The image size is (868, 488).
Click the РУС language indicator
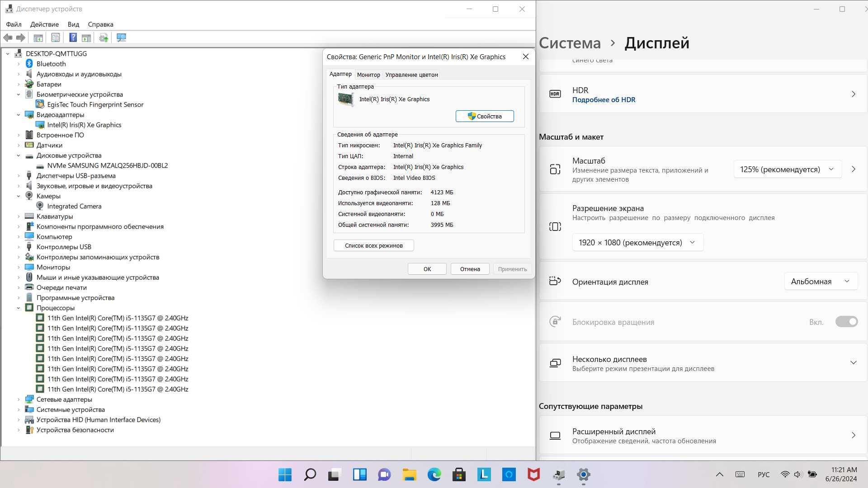(764, 474)
